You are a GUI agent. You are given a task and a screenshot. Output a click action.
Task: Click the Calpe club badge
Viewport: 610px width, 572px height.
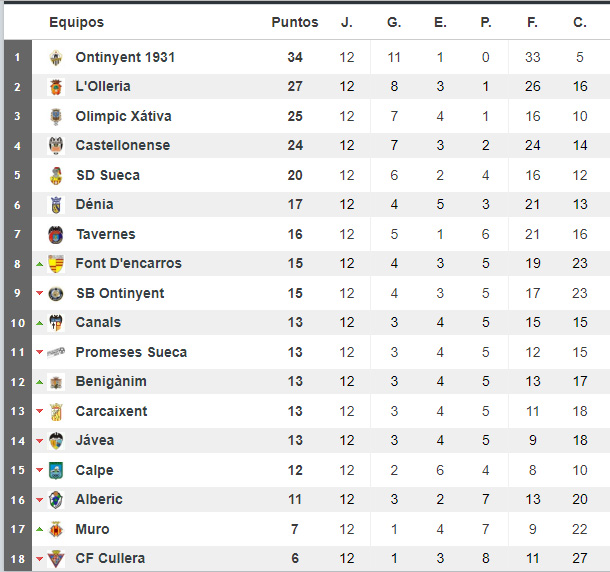[x=56, y=470]
